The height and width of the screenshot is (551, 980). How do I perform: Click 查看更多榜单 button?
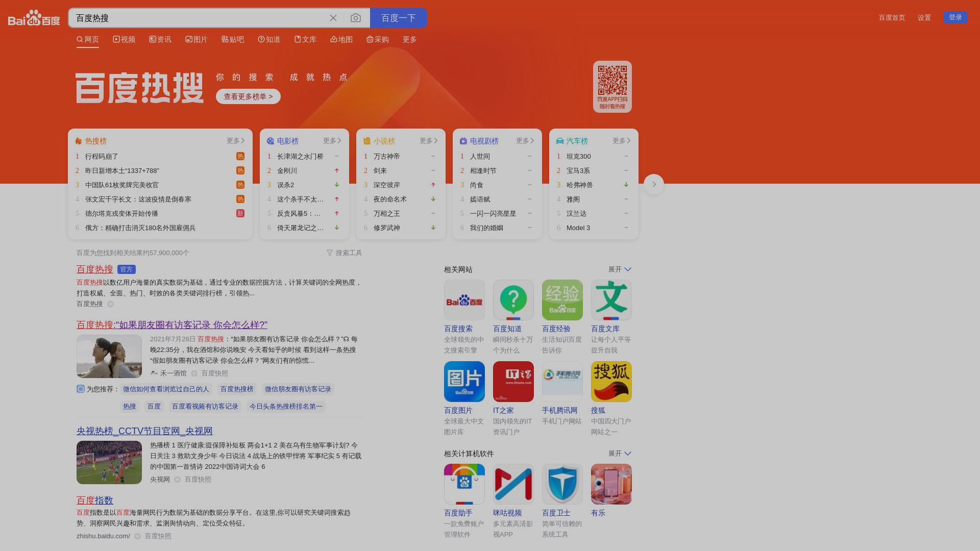[x=248, y=96]
